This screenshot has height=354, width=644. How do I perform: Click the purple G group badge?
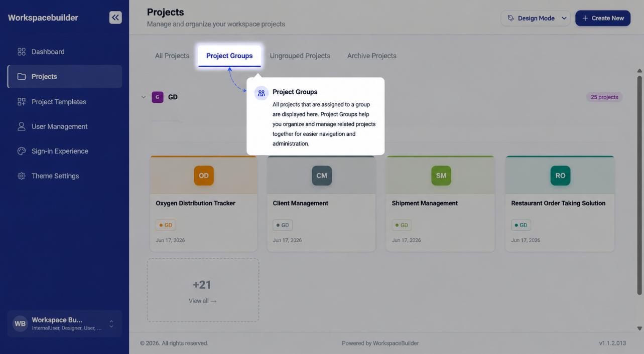coord(158,97)
